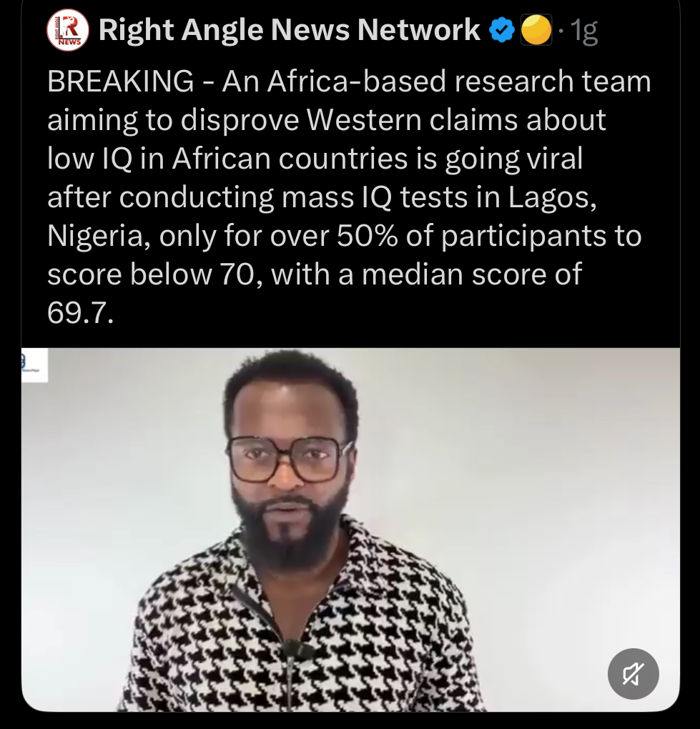This screenshot has width=700, height=729.
Task: Click the blue verified checkmark badge
Action: [x=503, y=31]
